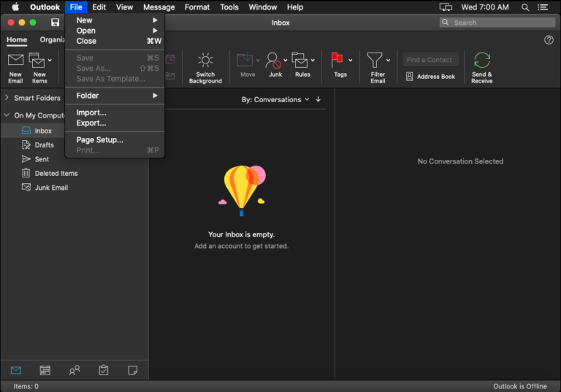Click the red flag Tags icon
This screenshot has height=392, width=561.
[x=337, y=60]
